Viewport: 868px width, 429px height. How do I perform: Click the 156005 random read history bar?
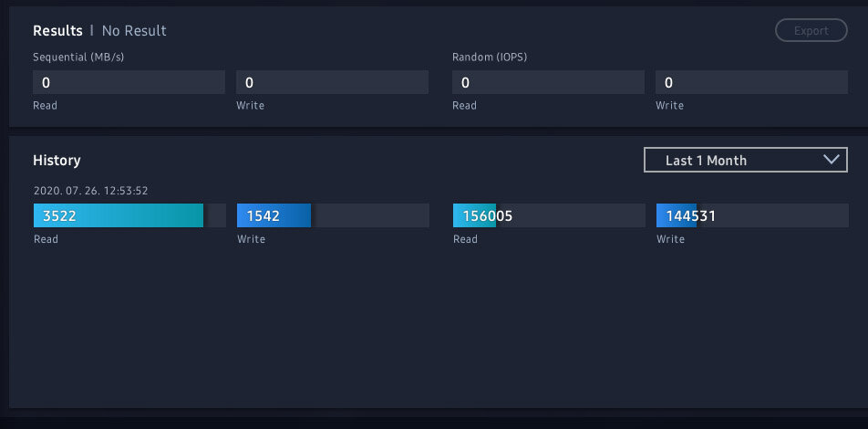(549, 215)
